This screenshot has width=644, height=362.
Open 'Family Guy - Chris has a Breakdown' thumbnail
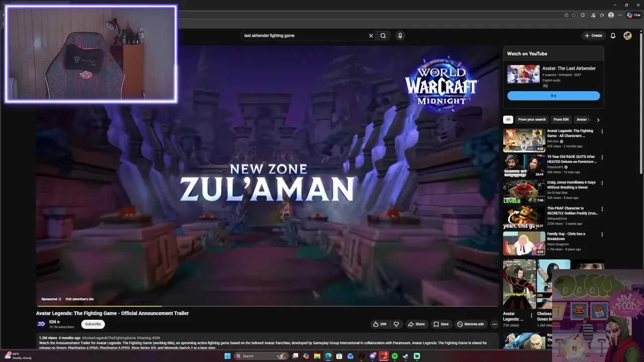click(x=524, y=243)
